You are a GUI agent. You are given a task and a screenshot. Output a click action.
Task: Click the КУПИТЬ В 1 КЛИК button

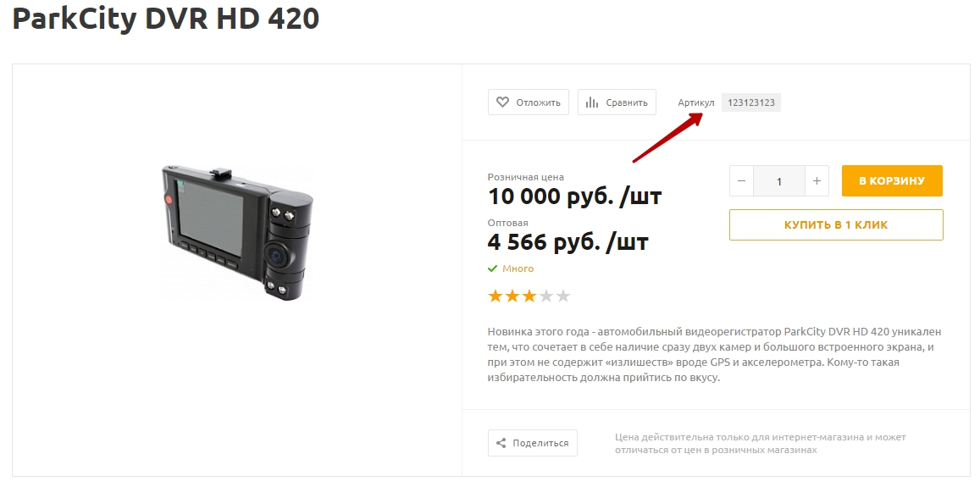click(836, 225)
